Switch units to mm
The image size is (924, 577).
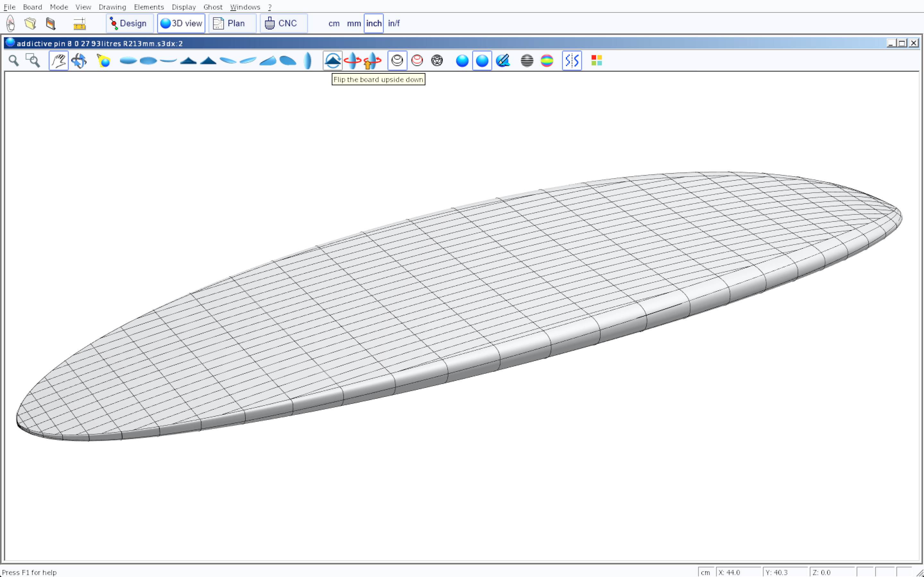[x=354, y=23]
